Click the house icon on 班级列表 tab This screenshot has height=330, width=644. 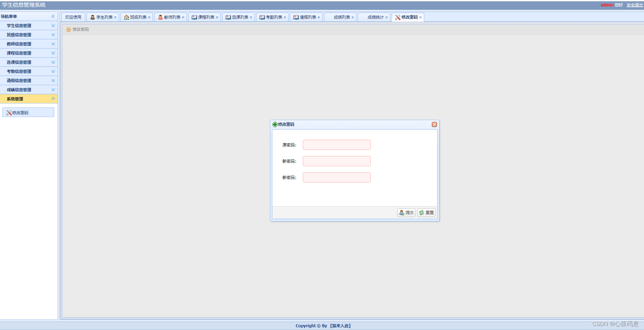[x=126, y=17]
